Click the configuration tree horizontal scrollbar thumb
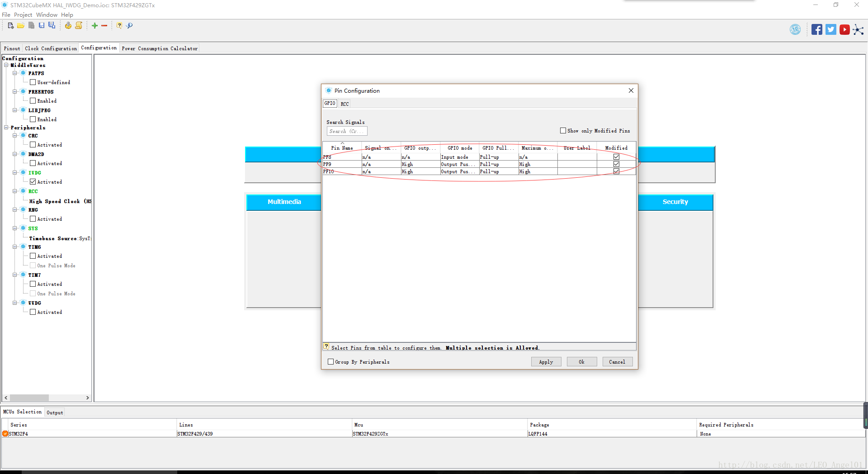The image size is (868, 474). (29, 398)
